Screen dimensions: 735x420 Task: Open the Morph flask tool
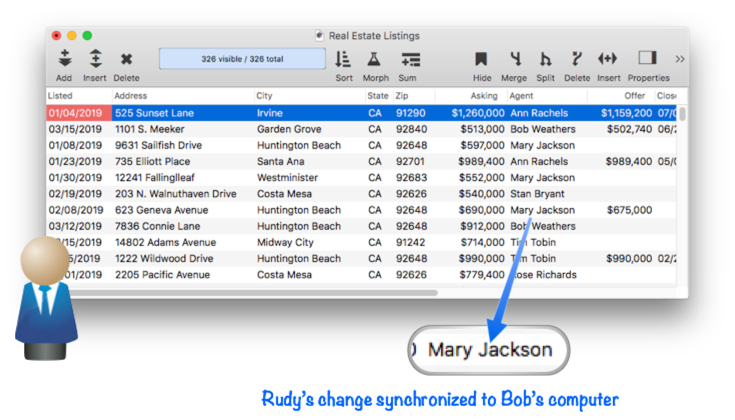[374, 59]
